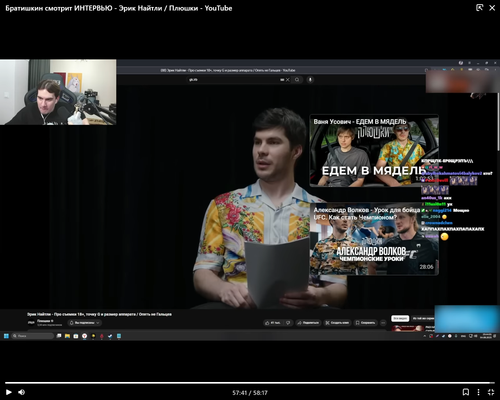This screenshot has height=400, width=500.
Task: Select the Все видео filter chip
Action: pos(400,318)
